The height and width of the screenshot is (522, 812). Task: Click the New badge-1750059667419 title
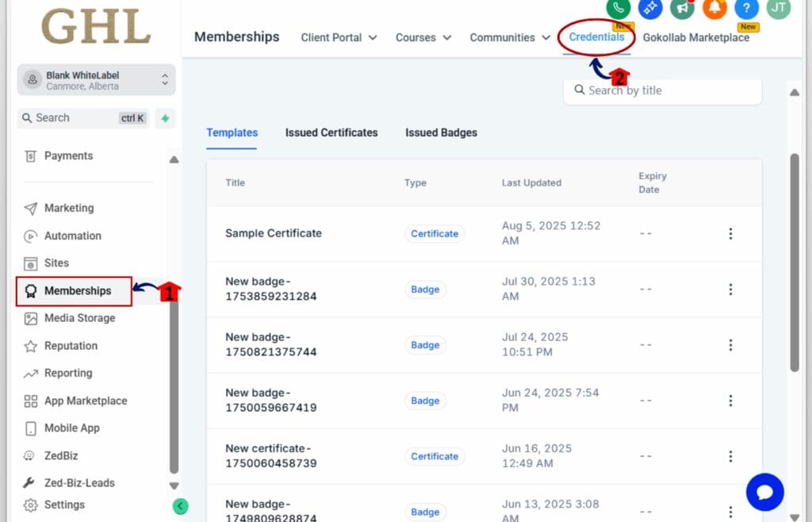click(271, 401)
